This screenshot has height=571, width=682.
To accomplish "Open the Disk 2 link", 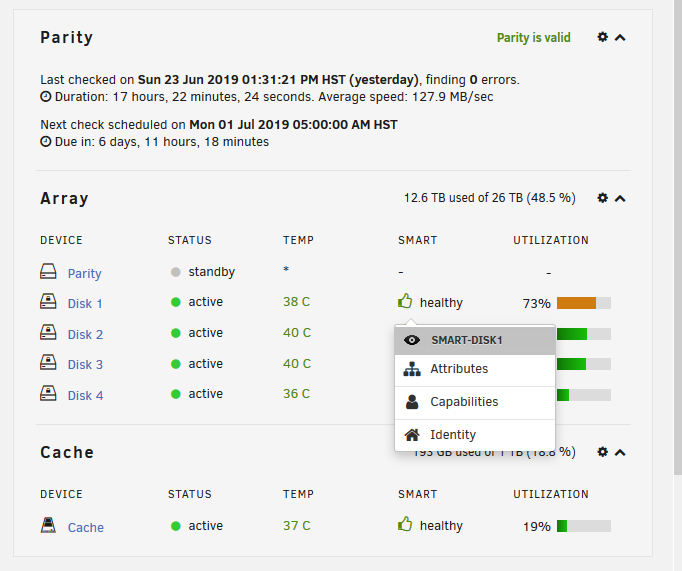I will (85, 334).
